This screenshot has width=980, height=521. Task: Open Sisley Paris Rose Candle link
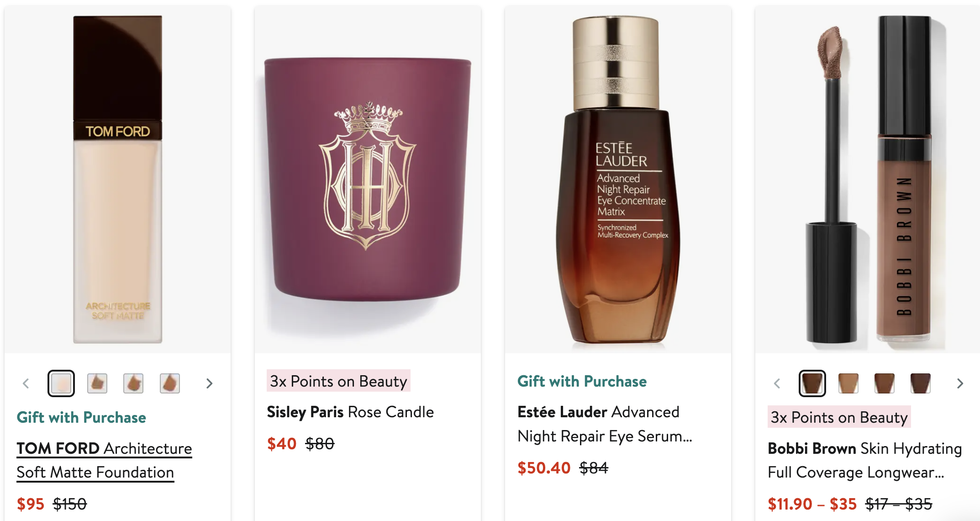[350, 412]
